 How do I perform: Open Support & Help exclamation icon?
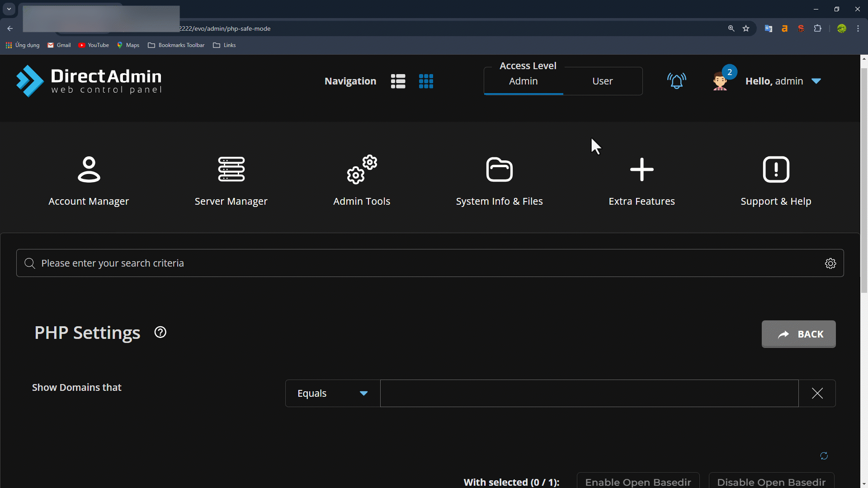pyautogui.click(x=776, y=169)
